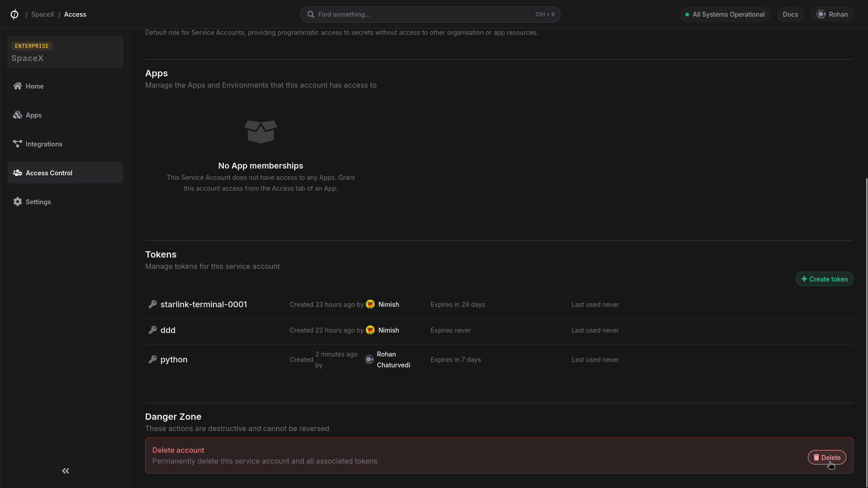Select the Home icon in sidebar
Screen dimensions: 868x488
[17, 86]
